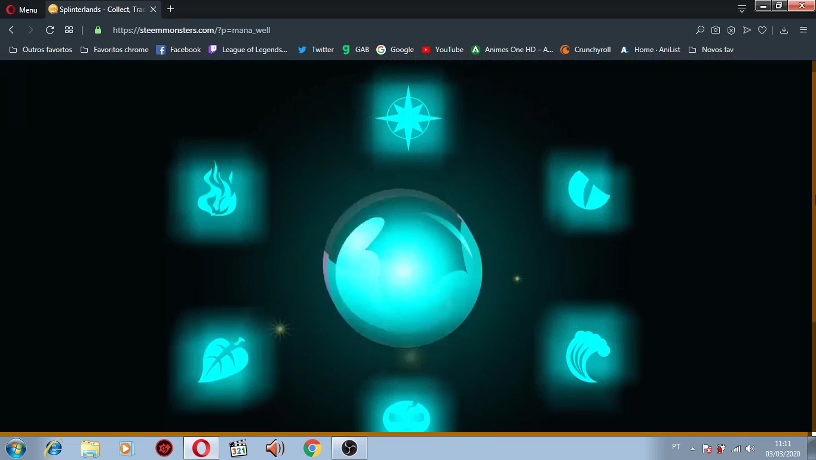The height and width of the screenshot is (460, 816).
Task: Choose the Neutral compass star icon
Action: point(409,118)
